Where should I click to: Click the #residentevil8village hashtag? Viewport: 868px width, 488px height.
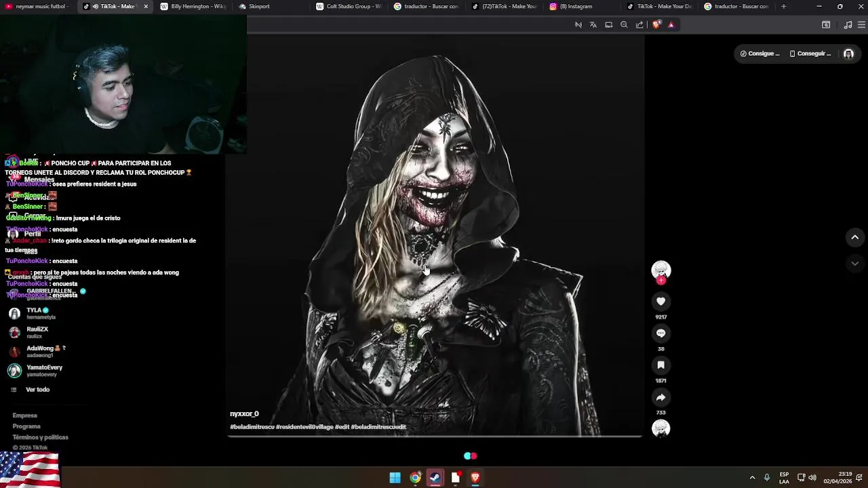[x=304, y=427]
